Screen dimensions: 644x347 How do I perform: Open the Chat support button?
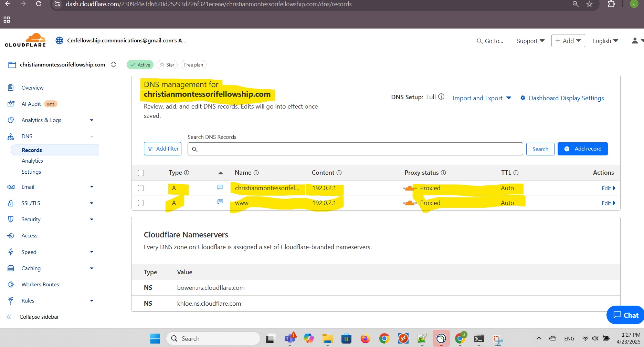pos(625,315)
